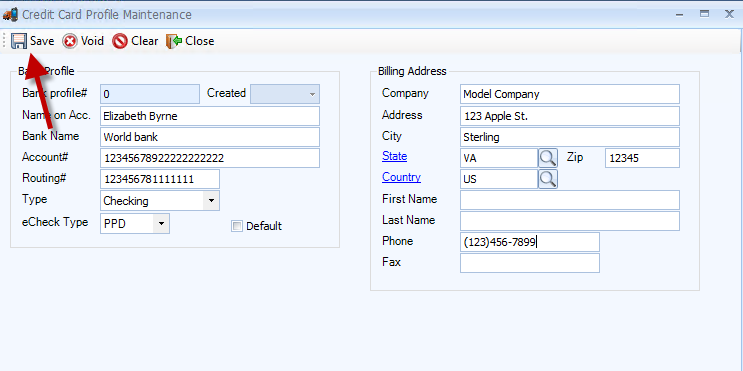This screenshot has width=743, height=371.
Task: Toggle the Default checkbox
Action: tap(236, 226)
